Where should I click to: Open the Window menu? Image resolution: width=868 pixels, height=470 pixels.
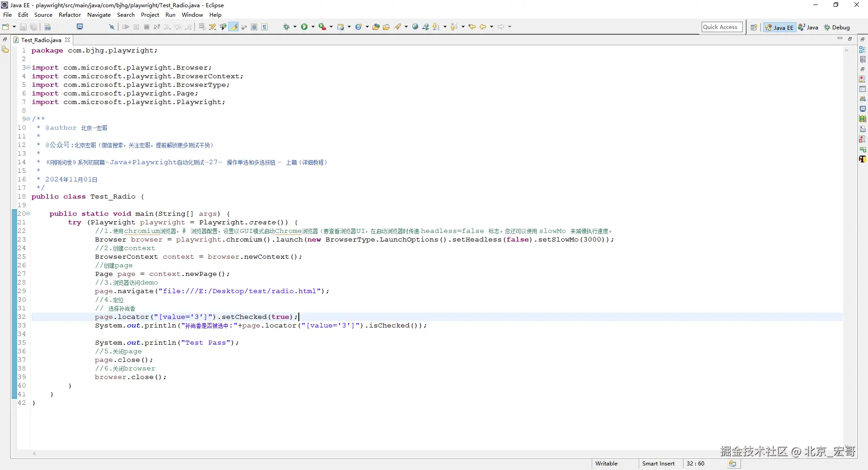point(193,14)
